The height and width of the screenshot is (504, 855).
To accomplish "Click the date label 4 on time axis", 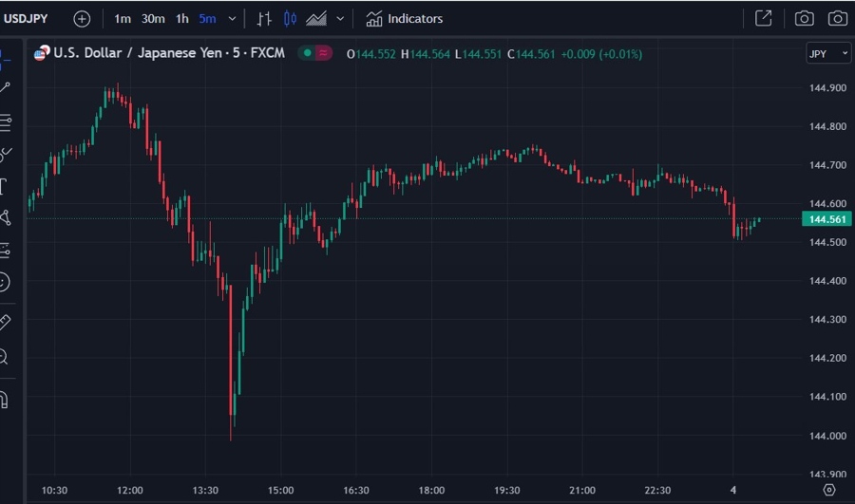I will 732,491.
